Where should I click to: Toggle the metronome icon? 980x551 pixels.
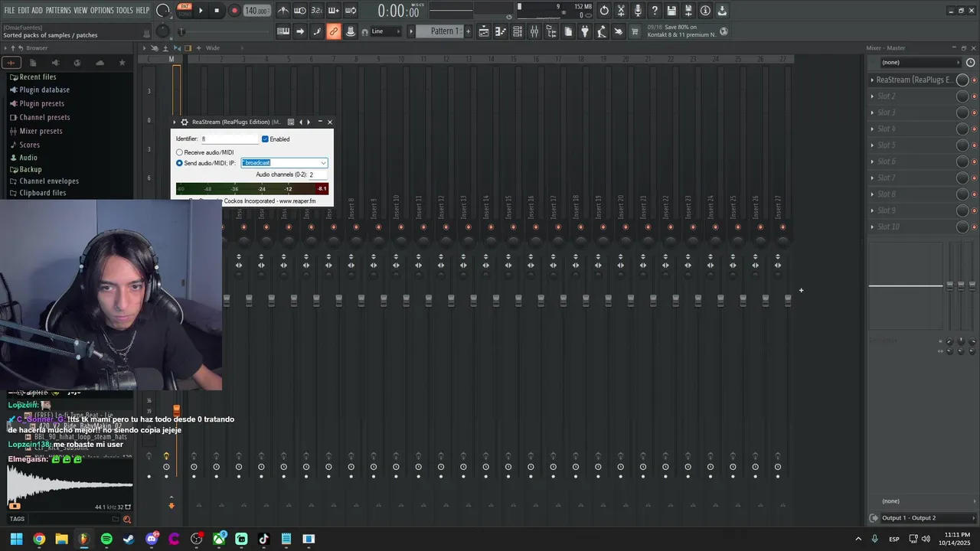(x=283, y=11)
